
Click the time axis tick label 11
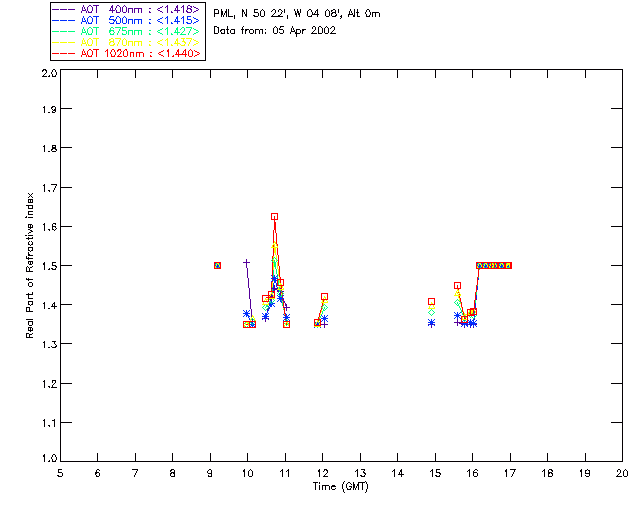285,473
